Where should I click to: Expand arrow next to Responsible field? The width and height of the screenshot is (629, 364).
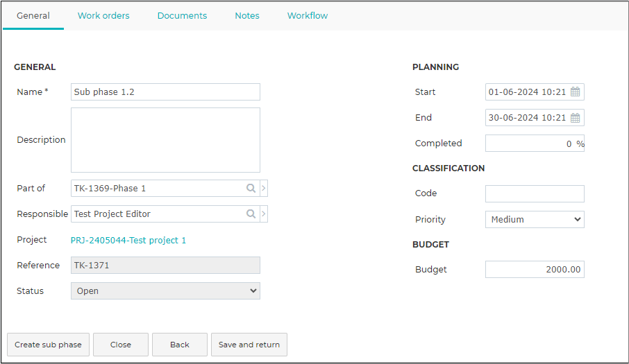click(x=264, y=214)
